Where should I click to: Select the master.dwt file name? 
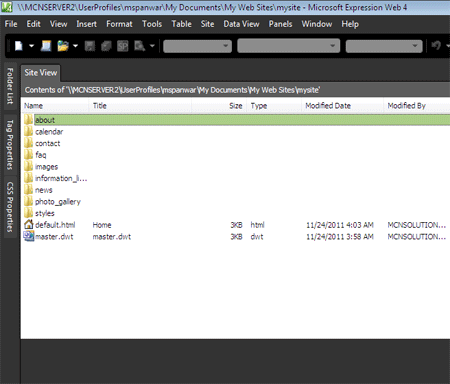pyautogui.click(x=54, y=237)
